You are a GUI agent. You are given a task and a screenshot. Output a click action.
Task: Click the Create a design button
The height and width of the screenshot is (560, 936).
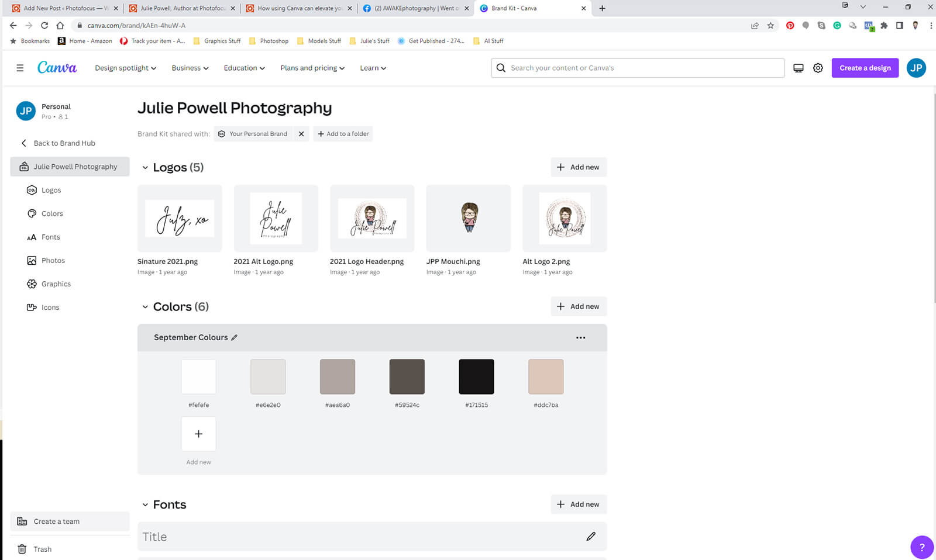pyautogui.click(x=865, y=68)
